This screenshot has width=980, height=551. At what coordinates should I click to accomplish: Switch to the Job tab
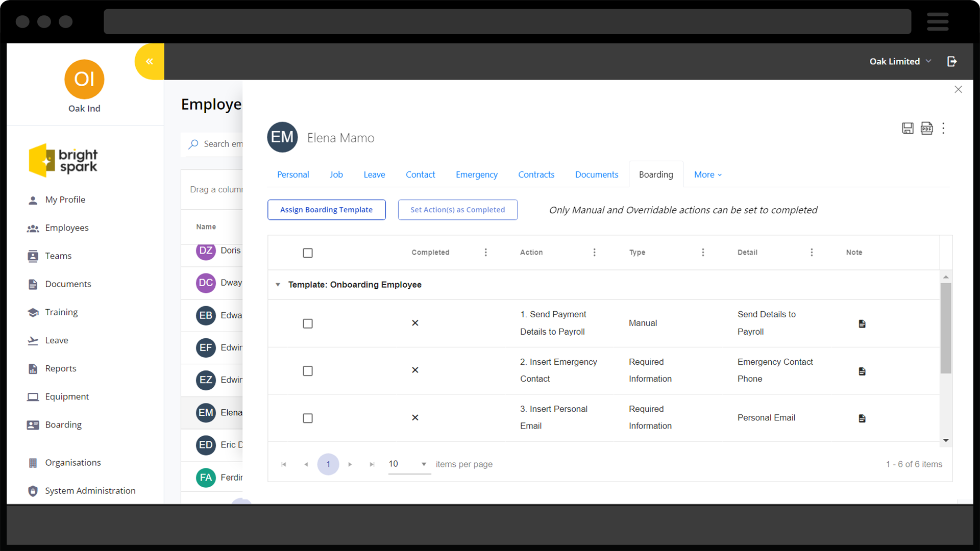[336, 174]
